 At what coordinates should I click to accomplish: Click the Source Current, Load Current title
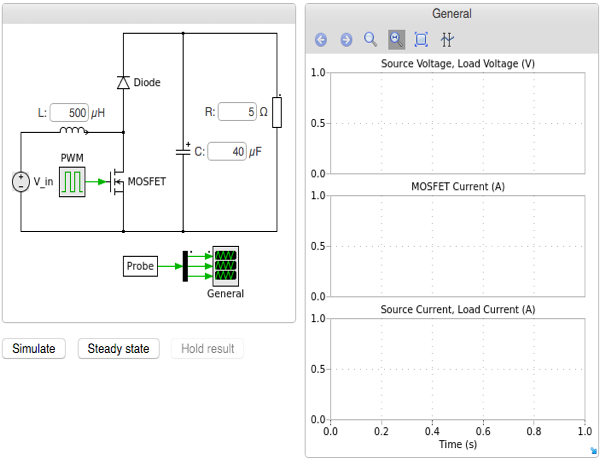458,310
